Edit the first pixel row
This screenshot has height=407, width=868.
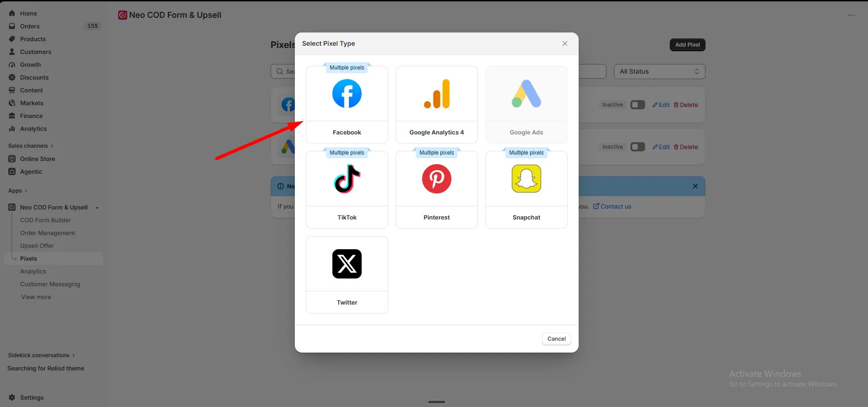click(661, 105)
